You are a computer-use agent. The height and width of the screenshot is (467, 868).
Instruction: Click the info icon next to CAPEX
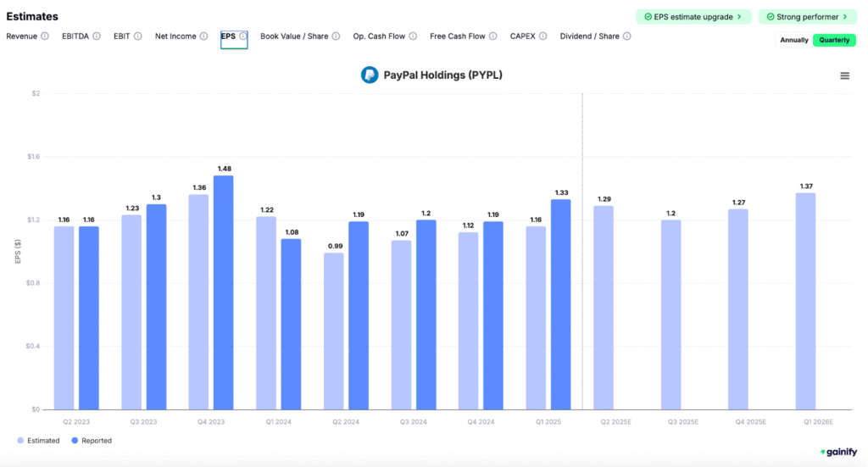click(543, 36)
